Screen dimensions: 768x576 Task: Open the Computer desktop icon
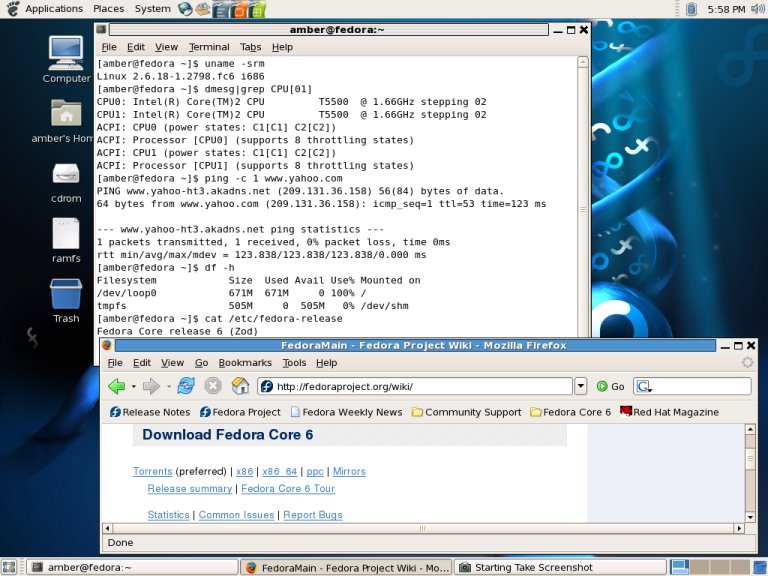click(66, 60)
